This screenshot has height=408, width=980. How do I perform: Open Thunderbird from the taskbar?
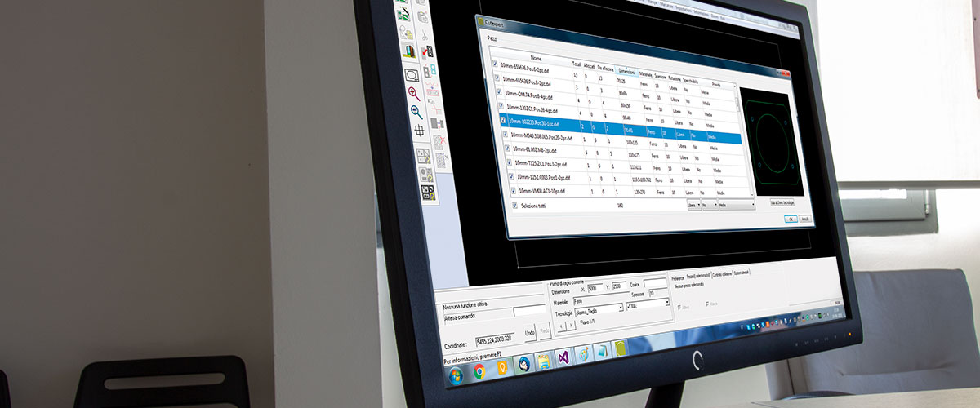523,363
